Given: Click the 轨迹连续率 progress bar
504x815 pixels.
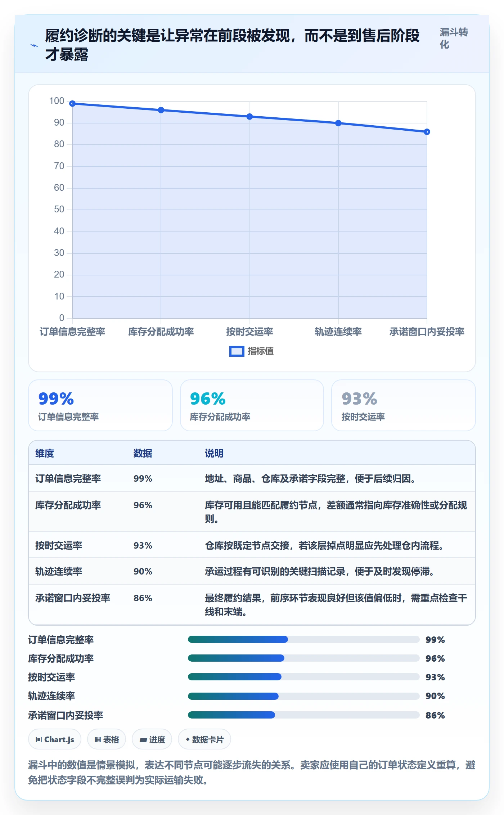Looking at the screenshot, I should point(303,696).
